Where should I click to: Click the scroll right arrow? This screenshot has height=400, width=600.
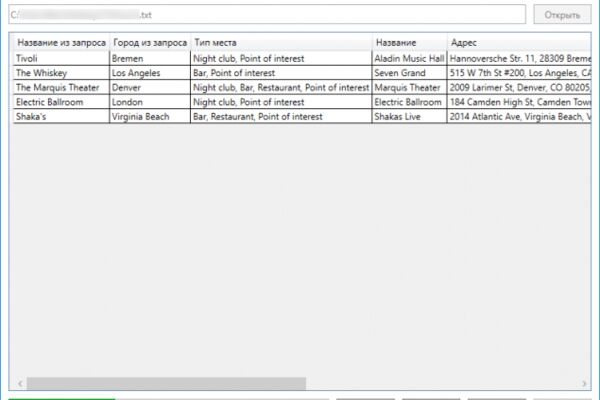[x=584, y=383]
